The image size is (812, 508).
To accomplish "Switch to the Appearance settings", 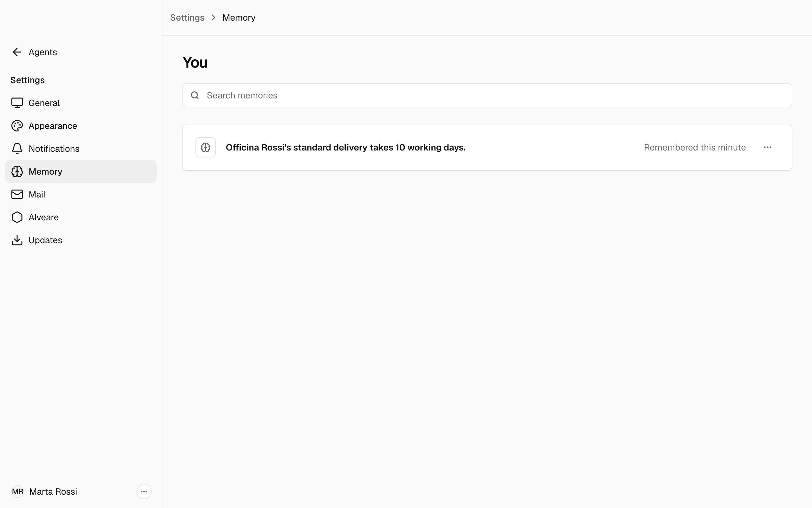I will [x=81, y=126].
